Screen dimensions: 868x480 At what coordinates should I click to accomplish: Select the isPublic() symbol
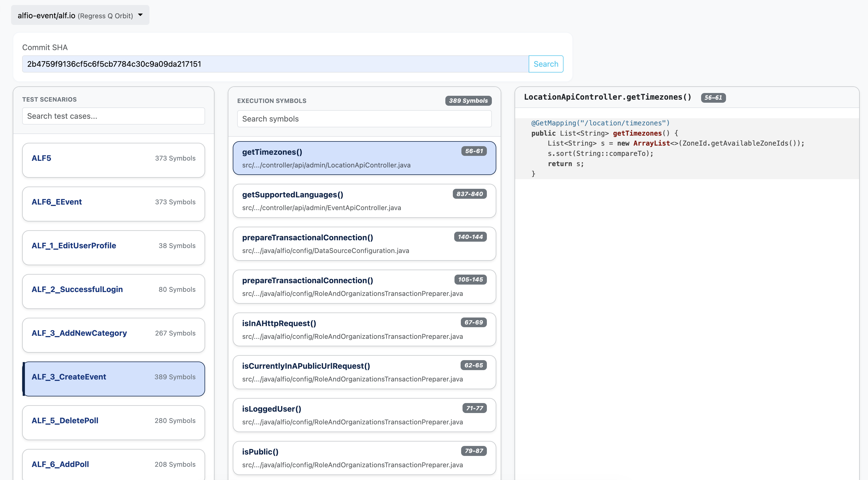364,458
